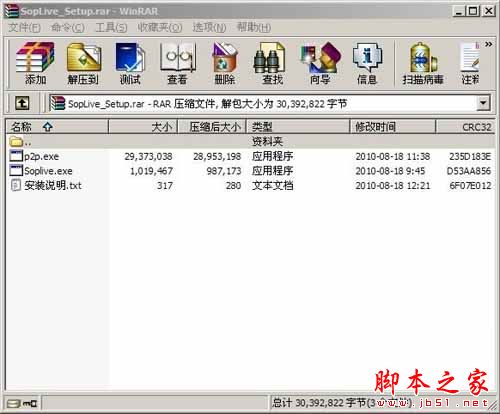Image resolution: width=500 pixels, height=414 pixels.
Task: Click the 添加 (Add) toolbar icon
Action: coord(35,63)
